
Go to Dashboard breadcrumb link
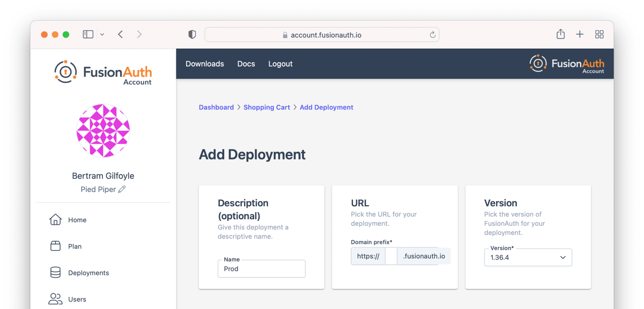click(216, 107)
